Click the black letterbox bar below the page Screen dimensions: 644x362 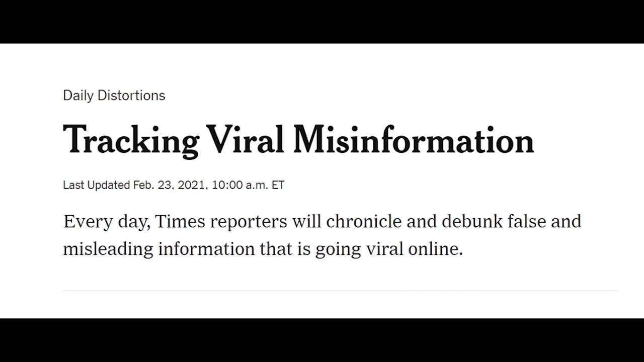tap(322, 340)
